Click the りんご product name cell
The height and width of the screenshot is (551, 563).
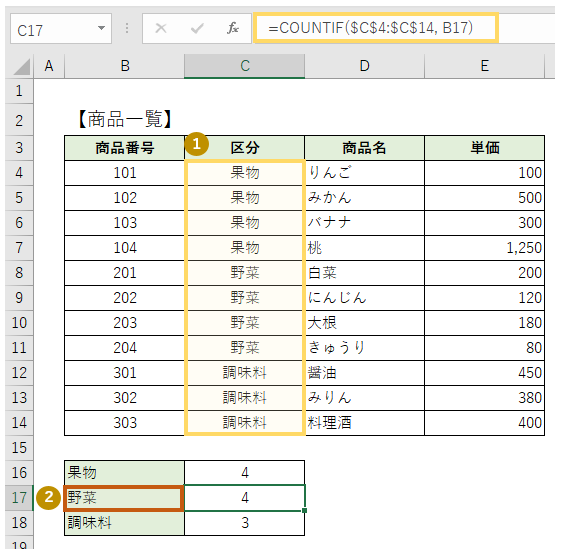point(364,173)
